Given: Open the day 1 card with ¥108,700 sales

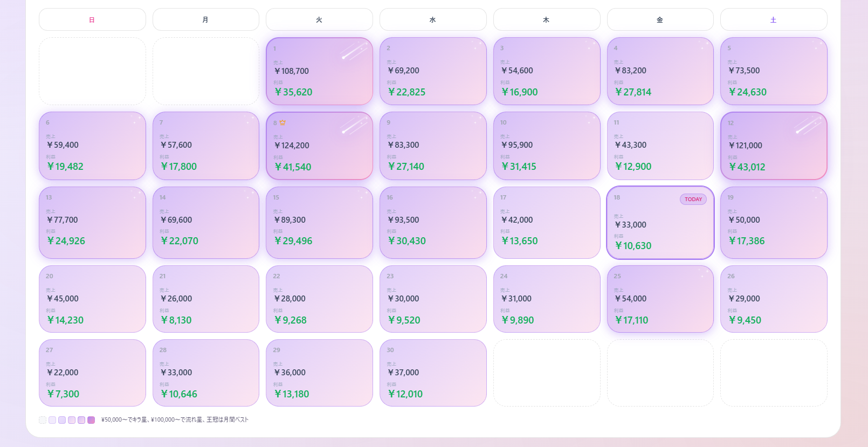Looking at the screenshot, I should [x=319, y=71].
